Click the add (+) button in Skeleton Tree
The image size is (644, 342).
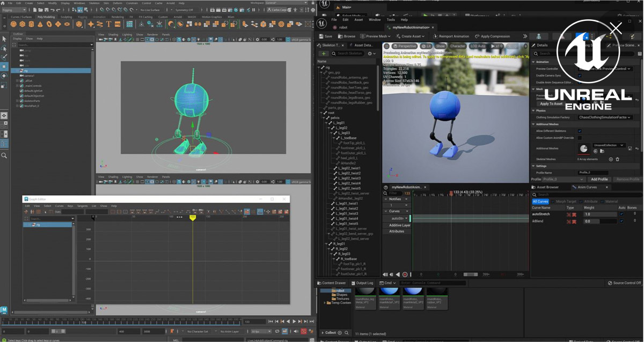point(324,54)
